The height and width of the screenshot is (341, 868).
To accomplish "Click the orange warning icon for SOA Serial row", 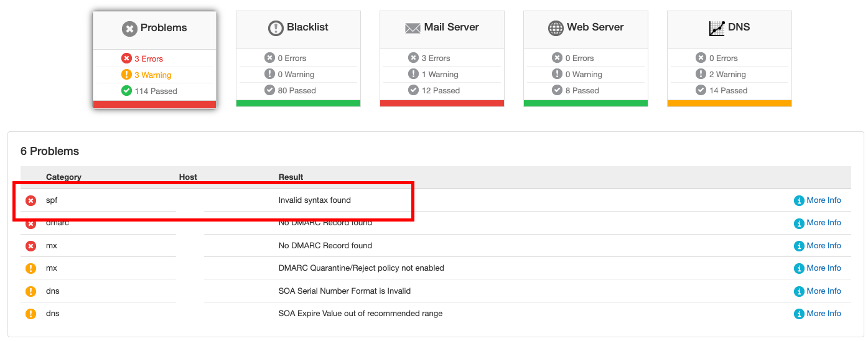I will [x=30, y=291].
